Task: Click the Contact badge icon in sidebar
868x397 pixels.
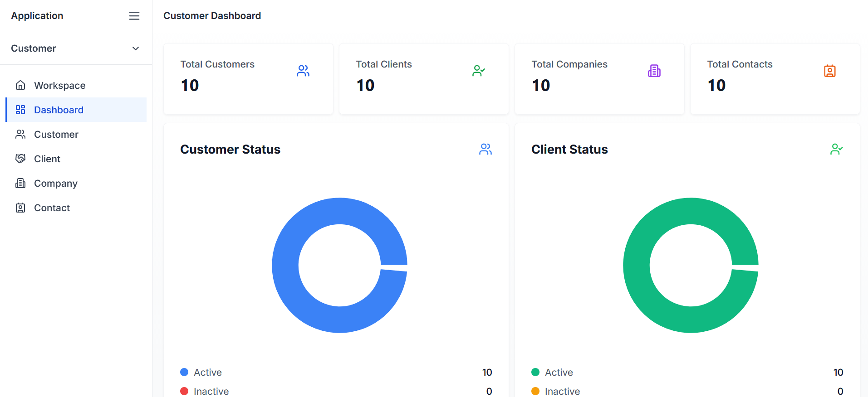Action: pyautogui.click(x=20, y=208)
